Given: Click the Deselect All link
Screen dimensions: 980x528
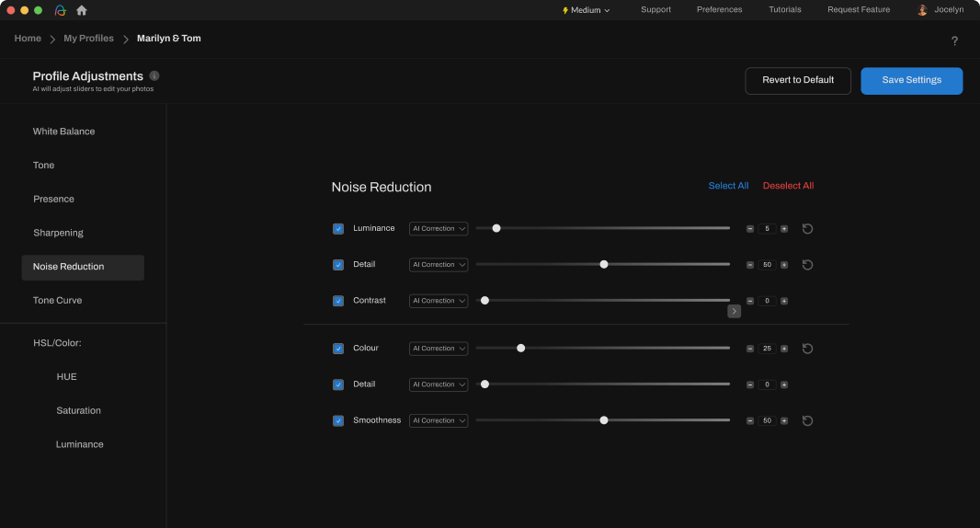Looking at the screenshot, I should (788, 186).
